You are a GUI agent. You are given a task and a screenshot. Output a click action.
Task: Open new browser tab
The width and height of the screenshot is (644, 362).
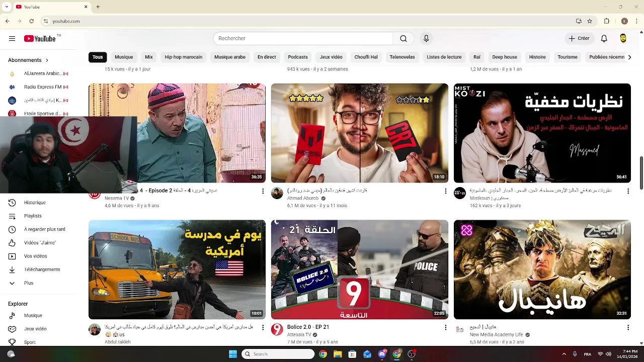click(x=98, y=7)
